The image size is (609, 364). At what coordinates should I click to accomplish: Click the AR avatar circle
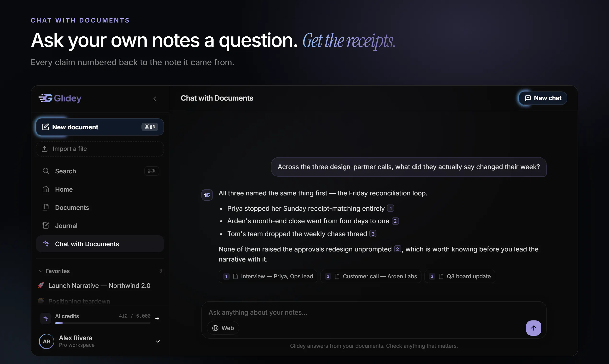click(47, 341)
